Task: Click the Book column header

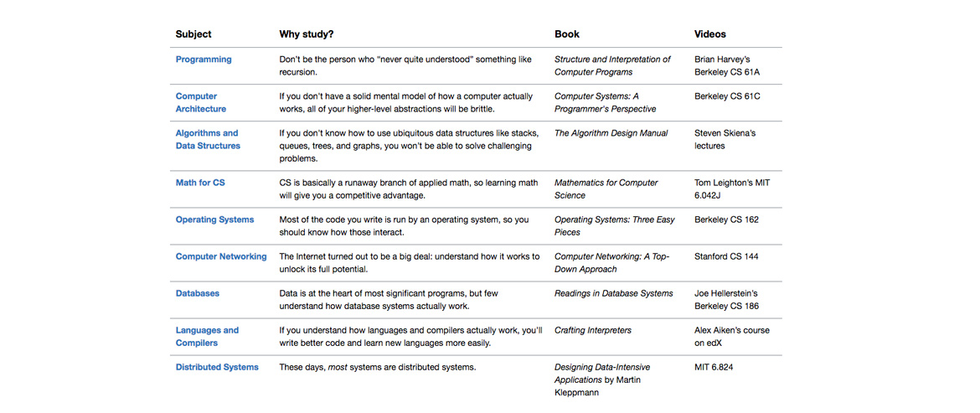Action: pyautogui.click(x=567, y=34)
